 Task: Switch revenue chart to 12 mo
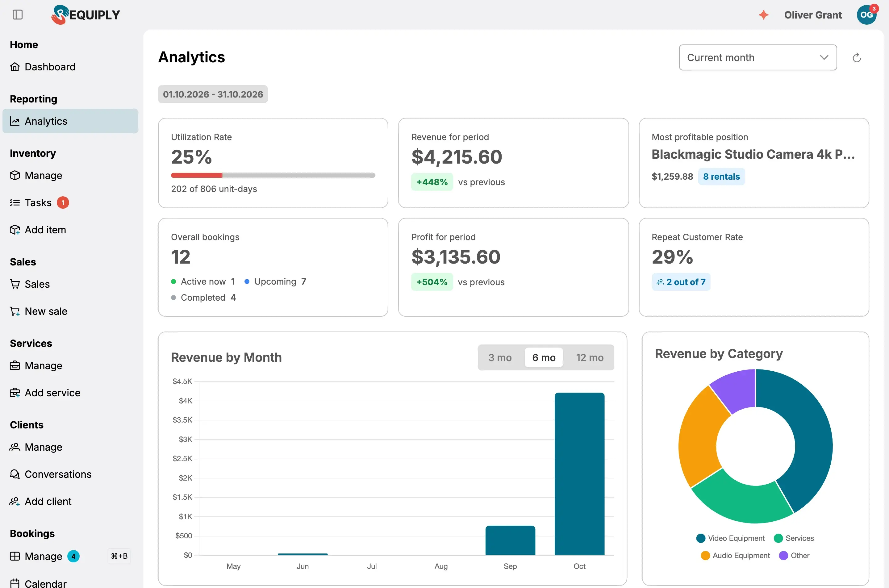point(589,357)
